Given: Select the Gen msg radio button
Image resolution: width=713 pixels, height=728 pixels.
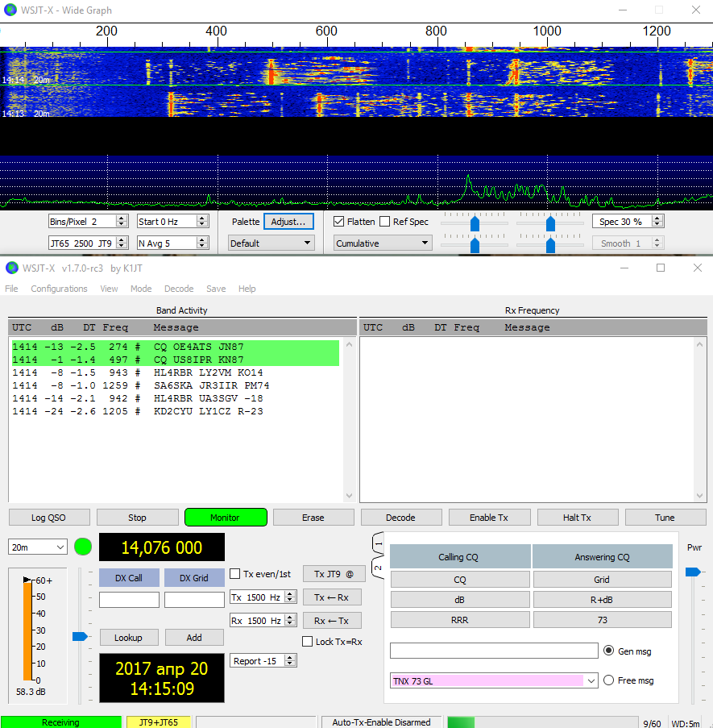Looking at the screenshot, I should (x=608, y=651).
